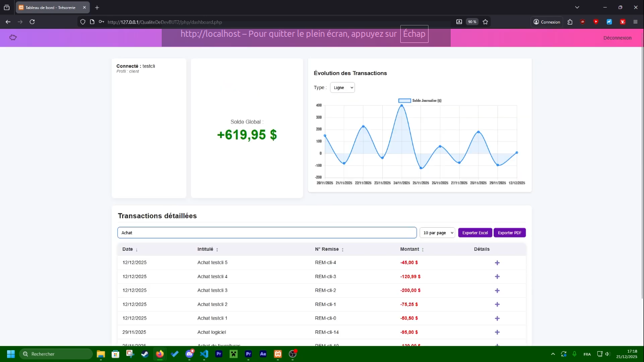Viewport: 644px width, 362px height.
Task: Open the chart Type dropdown (Ligne)
Action: click(x=342, y=88)
